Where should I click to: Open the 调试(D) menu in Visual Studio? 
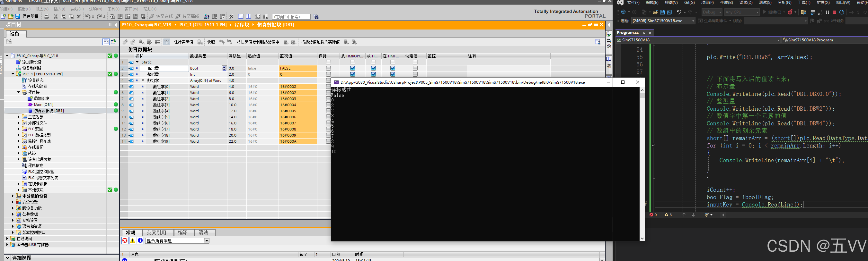746,3
